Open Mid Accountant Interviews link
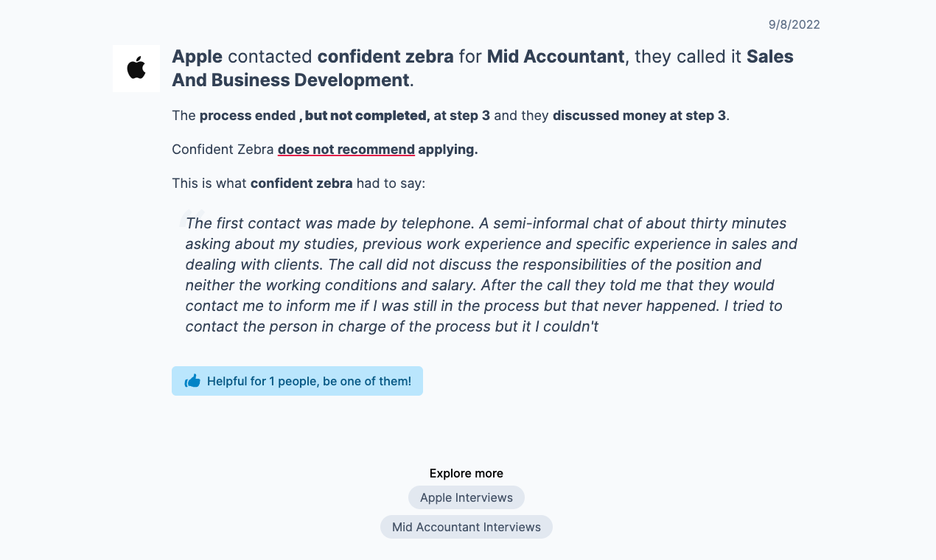936x560 pixels. point(467,527)
